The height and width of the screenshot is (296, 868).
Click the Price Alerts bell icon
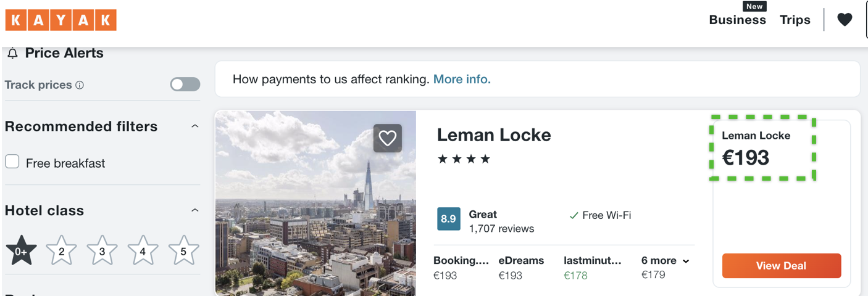click(x=12, y=54)
